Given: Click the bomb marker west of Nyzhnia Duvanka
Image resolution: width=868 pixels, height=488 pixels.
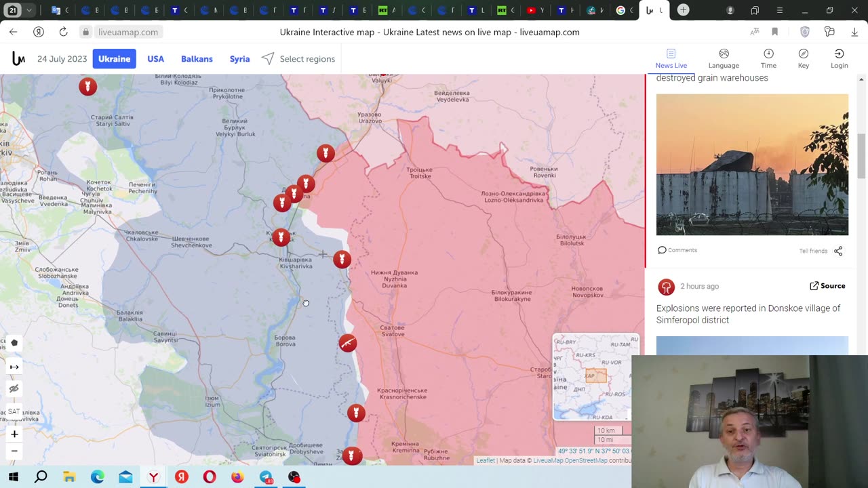Looking at the screenshot, I should [342, 260].
